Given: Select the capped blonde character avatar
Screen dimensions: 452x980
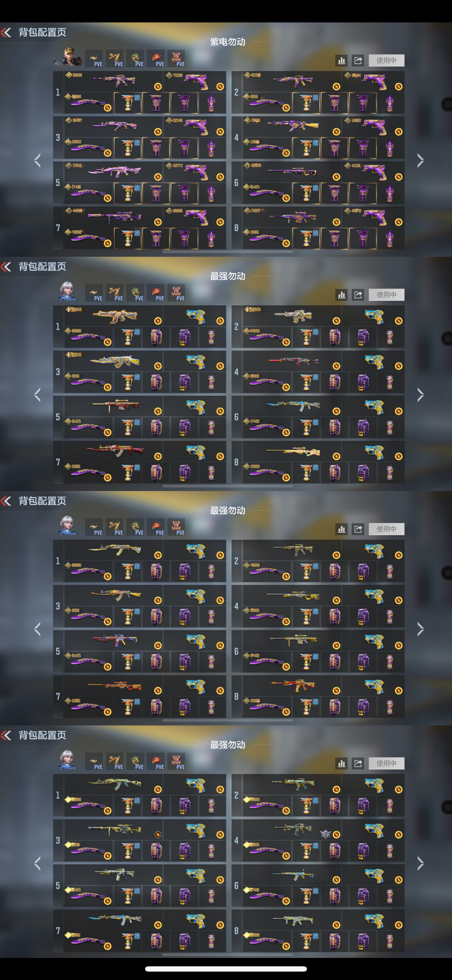Looking at the screenshot, I should click(68, 57).
